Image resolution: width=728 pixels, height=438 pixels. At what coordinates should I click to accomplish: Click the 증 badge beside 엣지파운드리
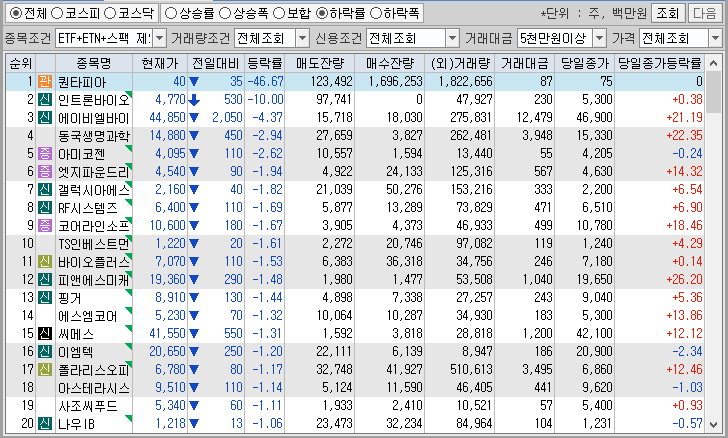coord(45,171)
